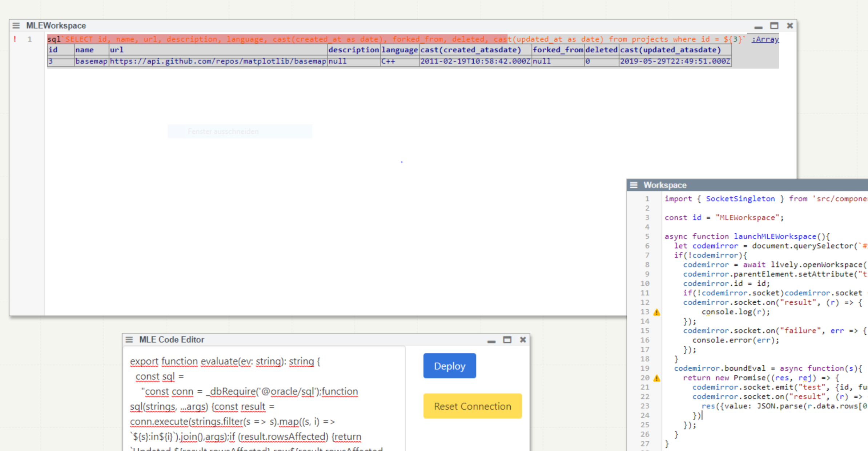Open the MLE Code Editor hamburger menu
868x451 pixels.
coord(129,339)
